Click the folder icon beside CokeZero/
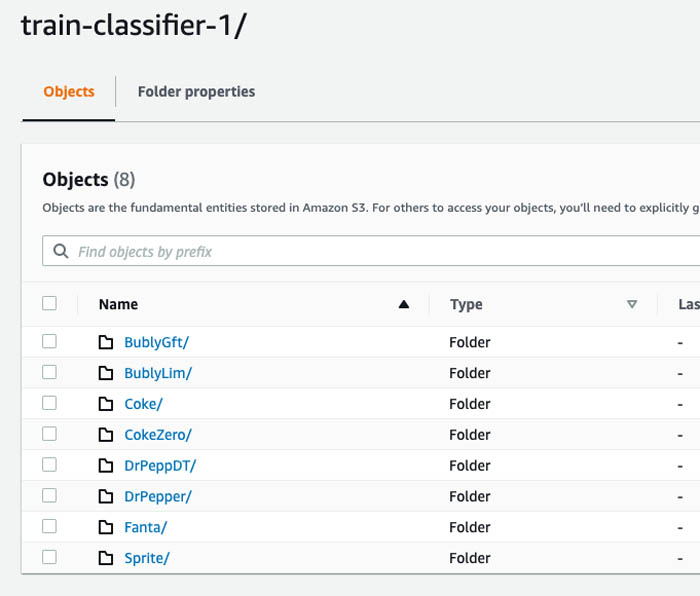 tap(106, 434)
